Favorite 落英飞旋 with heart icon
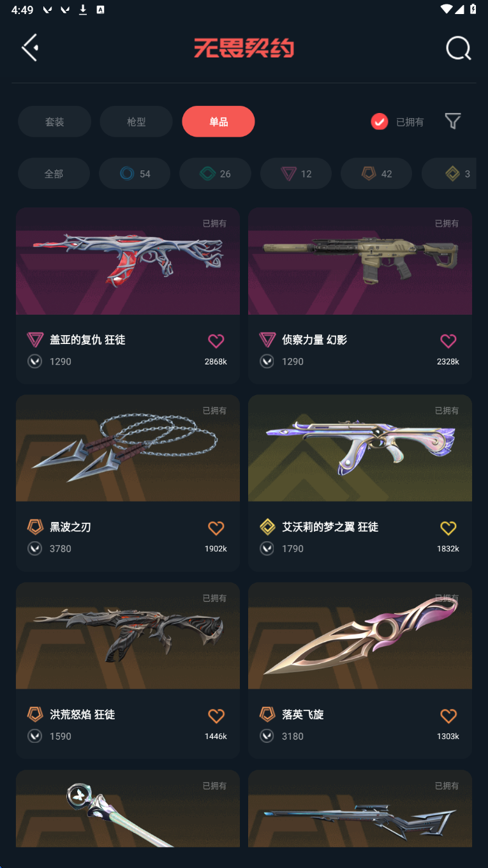Image resolution: width=488 pixels, height=868 pixels. [x=448, y=715]
